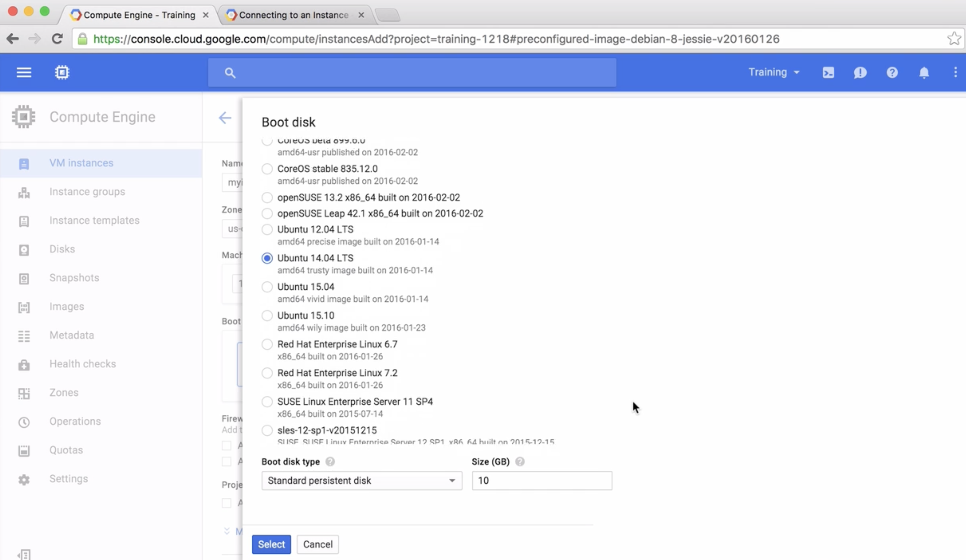Image resolution: width=966 pixels, height=560 pixels.
Task: Open Metadata page in sidebar
Action: [x=101, y=335]
